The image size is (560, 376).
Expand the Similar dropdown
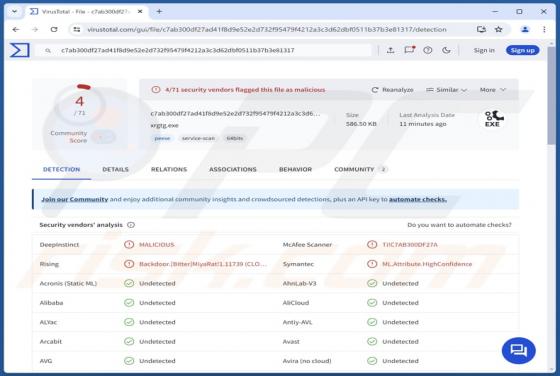point(446,90)
